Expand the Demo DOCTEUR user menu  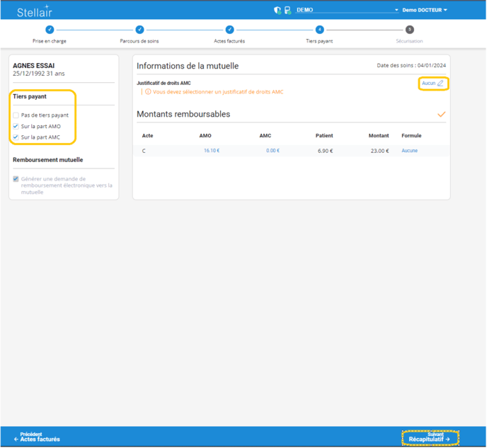[x=425, y=11]
